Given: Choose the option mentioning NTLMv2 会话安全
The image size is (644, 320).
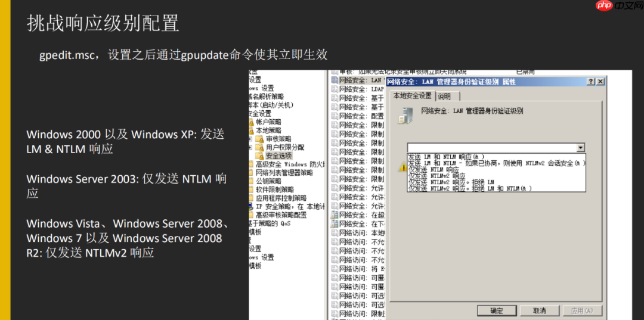Looking at the screenshot, I should [x=497, y=163].
